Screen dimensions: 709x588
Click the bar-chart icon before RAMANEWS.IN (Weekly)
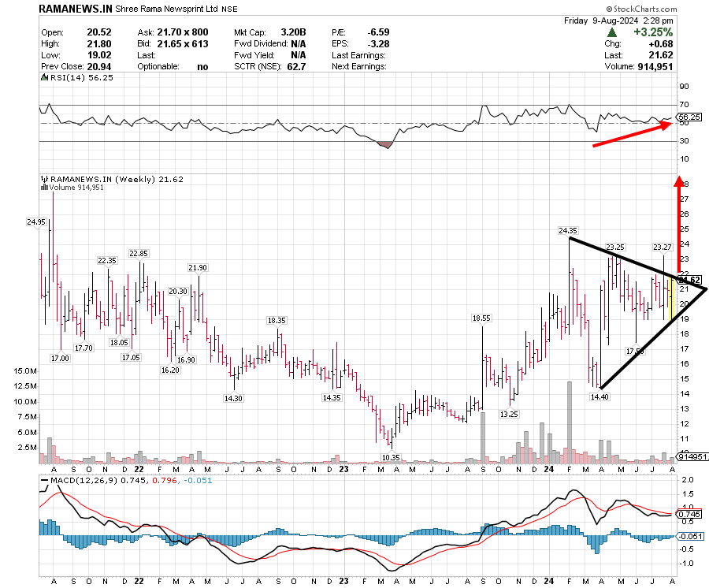(44, 179)
